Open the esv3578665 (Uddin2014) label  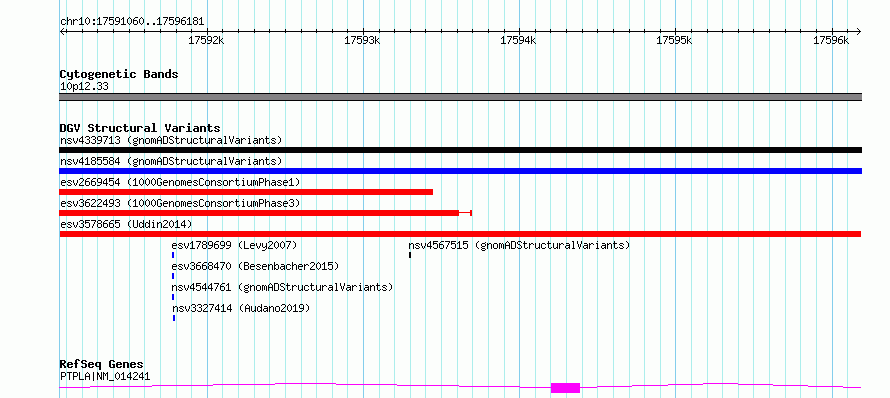(126, 224)
